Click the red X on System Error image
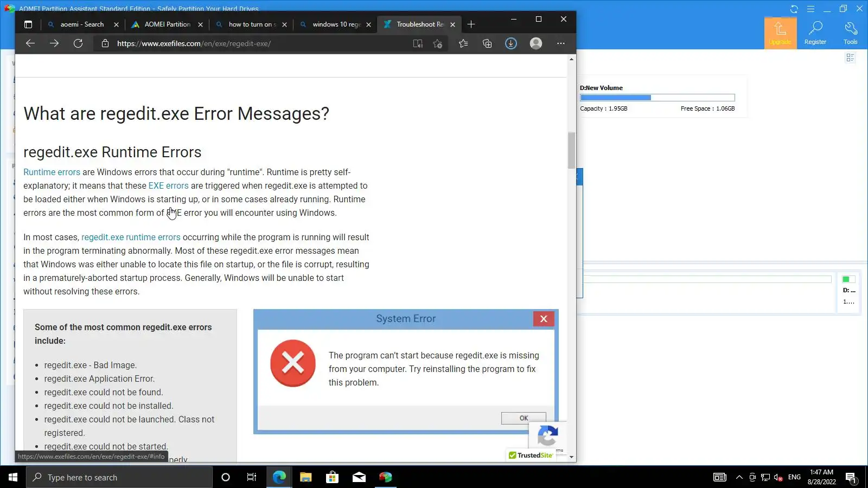 coord(544,319)
